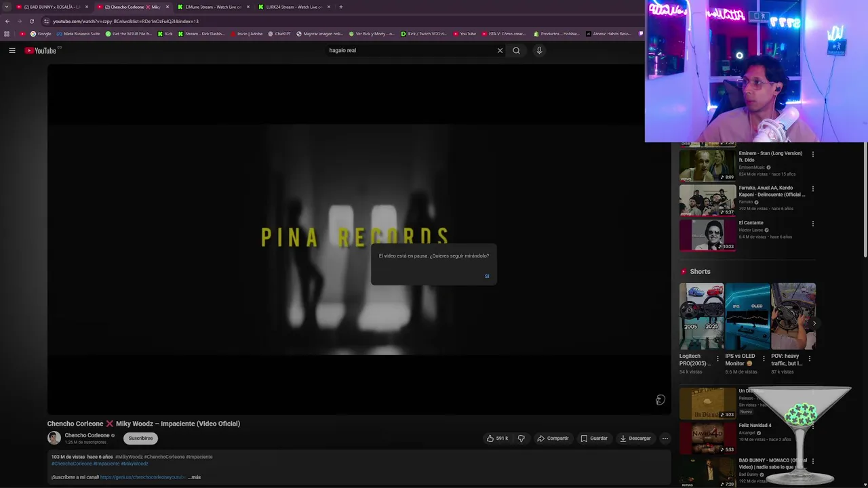The image size is (868, 488).
Task: Clear the search box text
Action: pos(500,50)
